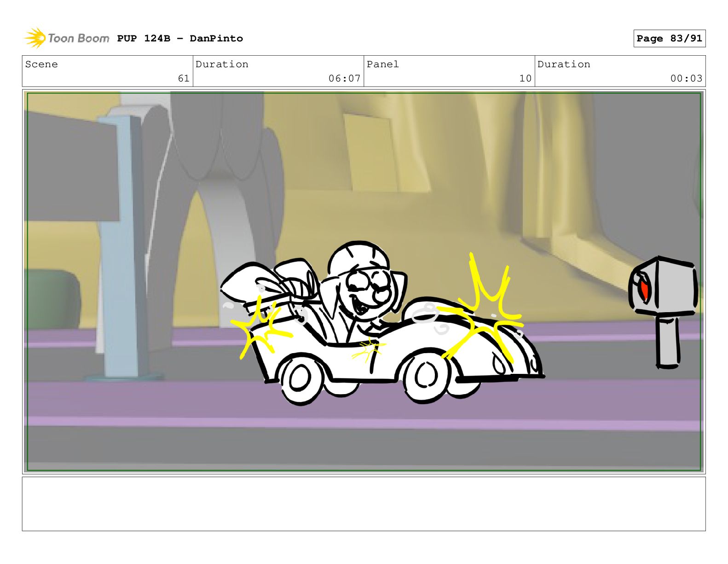Click the speed camera sketch with red lens

point(664,312)
